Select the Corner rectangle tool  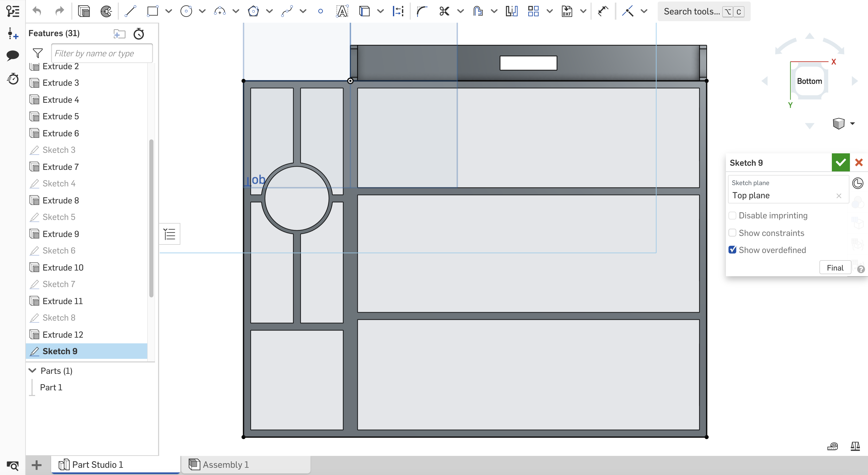(x=153, y=11)
